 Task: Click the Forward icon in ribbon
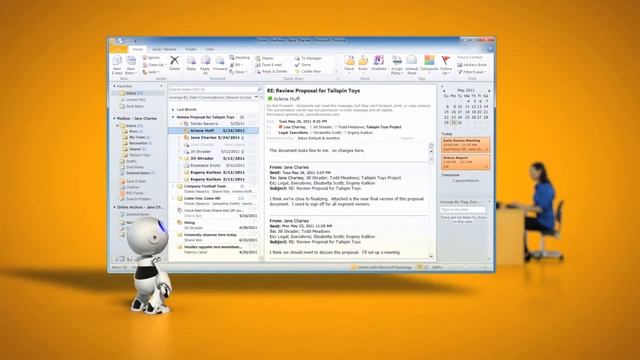pyautogui.click(x=220, y=61)
